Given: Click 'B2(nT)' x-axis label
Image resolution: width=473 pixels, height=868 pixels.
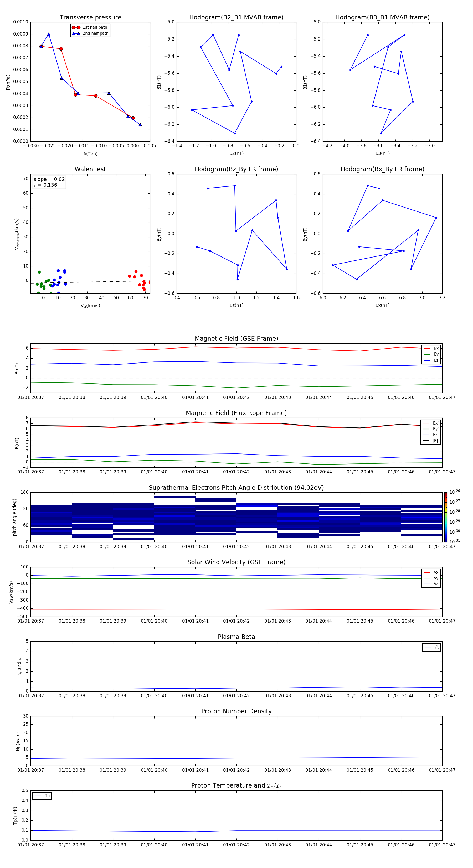Looking at the screenshot, I should pyautogui.click(x=236, y=153).
